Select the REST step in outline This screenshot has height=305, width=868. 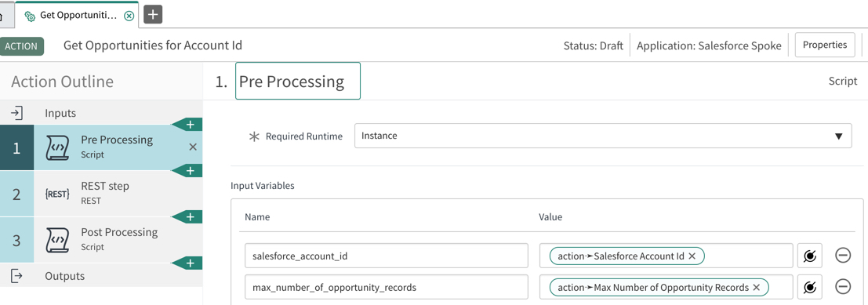pyautogui.click(x=101, y=193)
